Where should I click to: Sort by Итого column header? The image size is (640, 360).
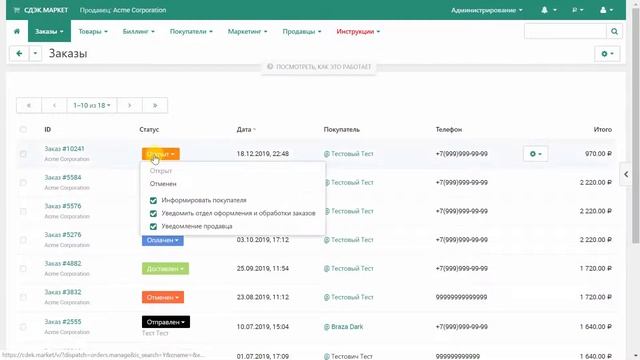pyautogui.click(x=602, y=129)
